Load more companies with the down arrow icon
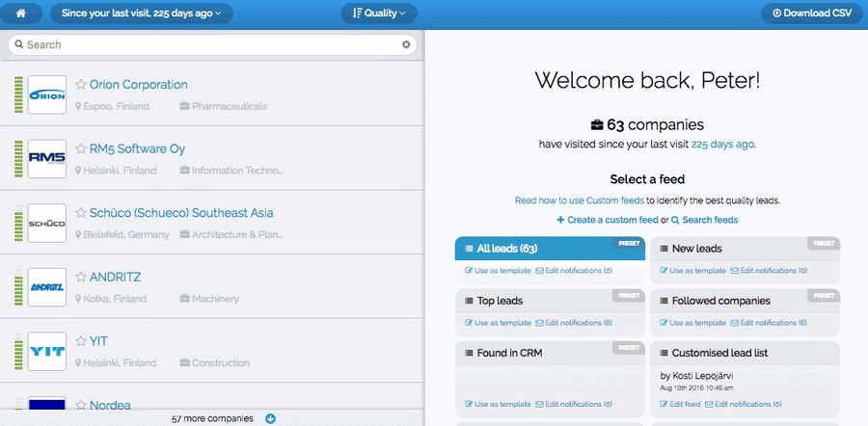The height and width of the screenshot is (426, 868). [x=270, y=419]
